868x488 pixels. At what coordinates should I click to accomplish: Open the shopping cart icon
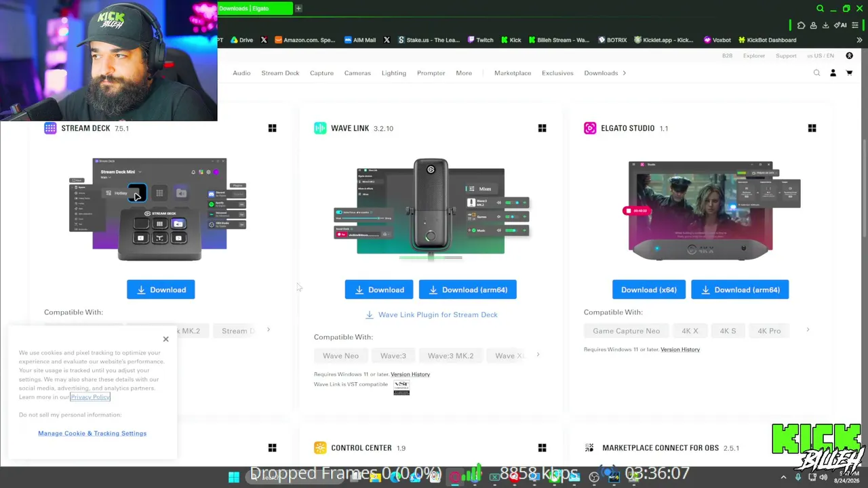pos(849,73)
